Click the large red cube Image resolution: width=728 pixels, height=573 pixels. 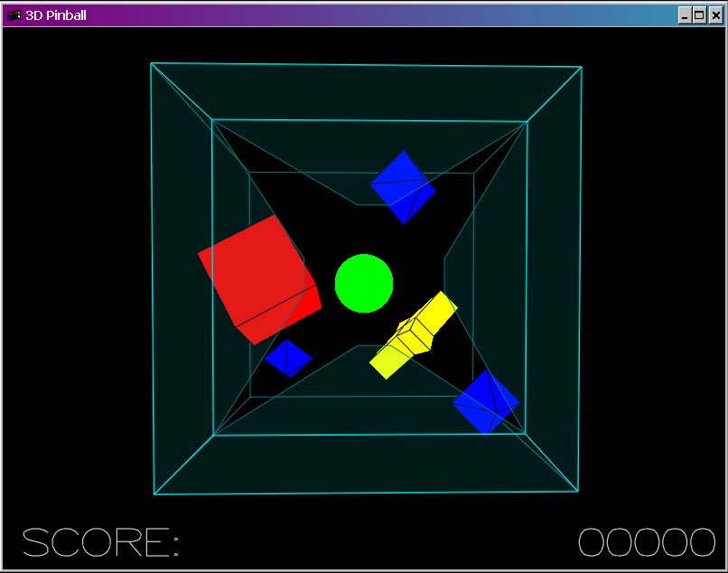(x=260, y=280)
